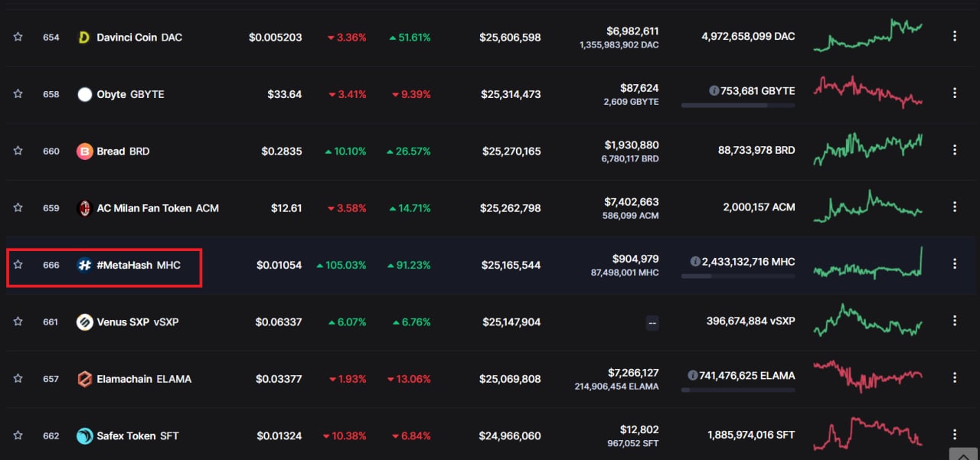Open AC Milan Fan Token sparkline chart
Viewport: 980px width, 460px height.
[x=868, y=206]
